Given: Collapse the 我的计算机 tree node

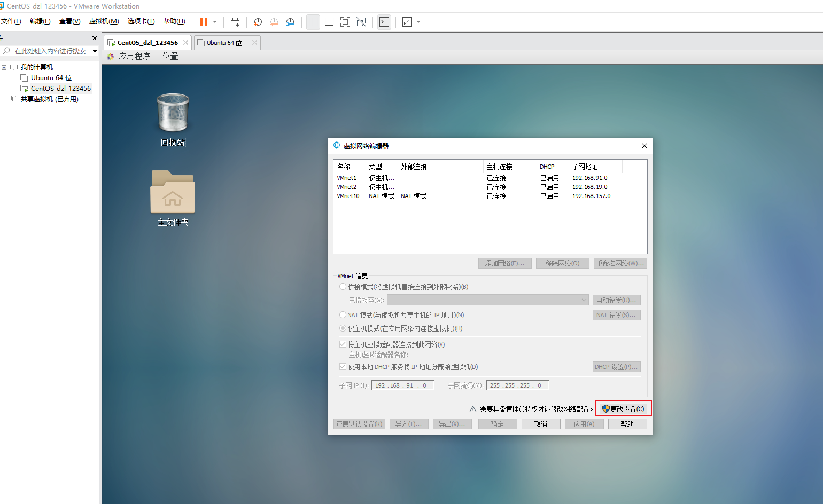Looking at the screenshot, I should click(4, 67).
